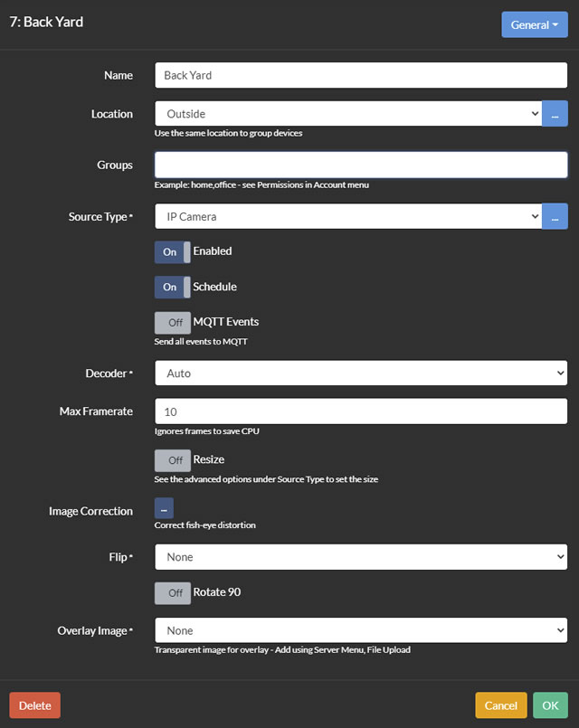Turn on the MQTT Events switch
Screen dimensions: 579x728
[x=173, y=322]
